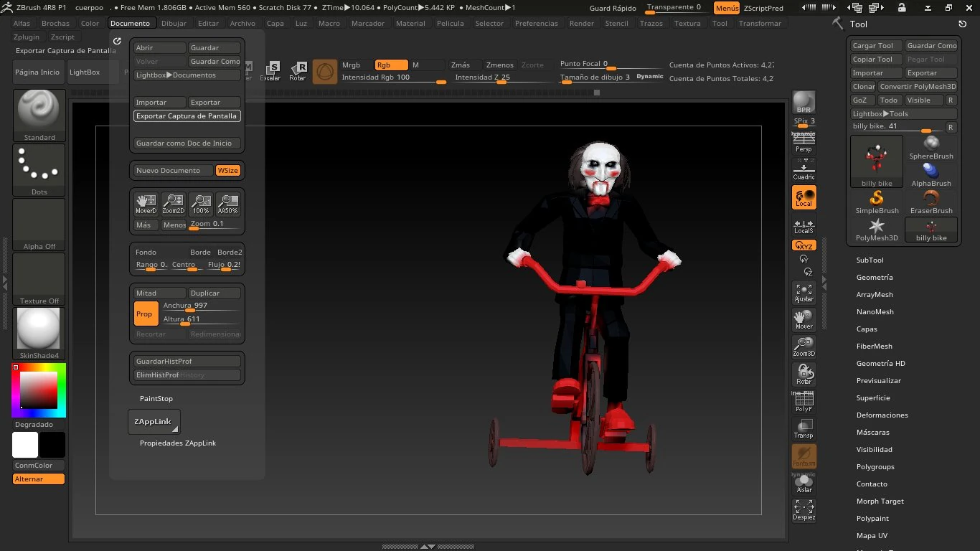Select the EraserBrush tool
980x551 pixels.
tap(931, 202)
